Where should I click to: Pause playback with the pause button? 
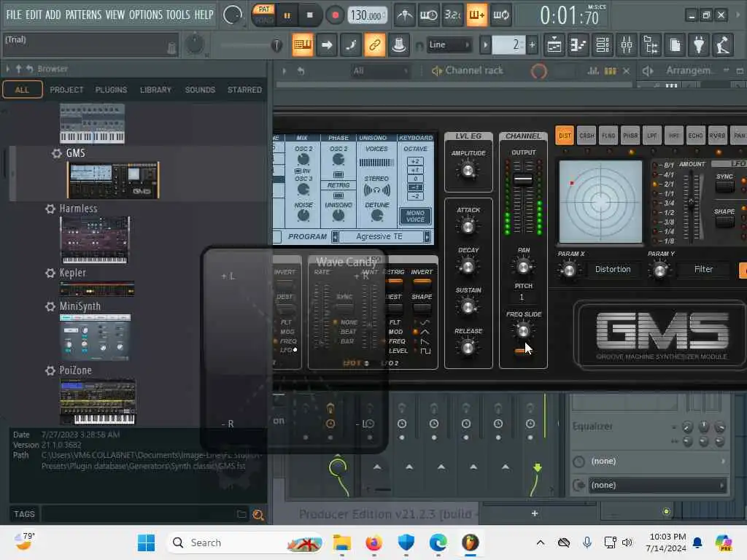pos(287,15)
